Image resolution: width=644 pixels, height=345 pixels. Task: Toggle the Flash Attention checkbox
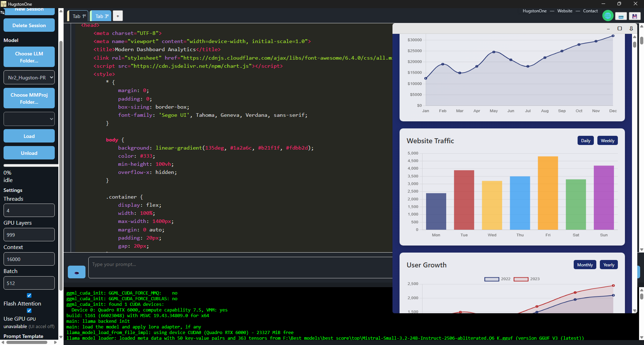[29, 295]
